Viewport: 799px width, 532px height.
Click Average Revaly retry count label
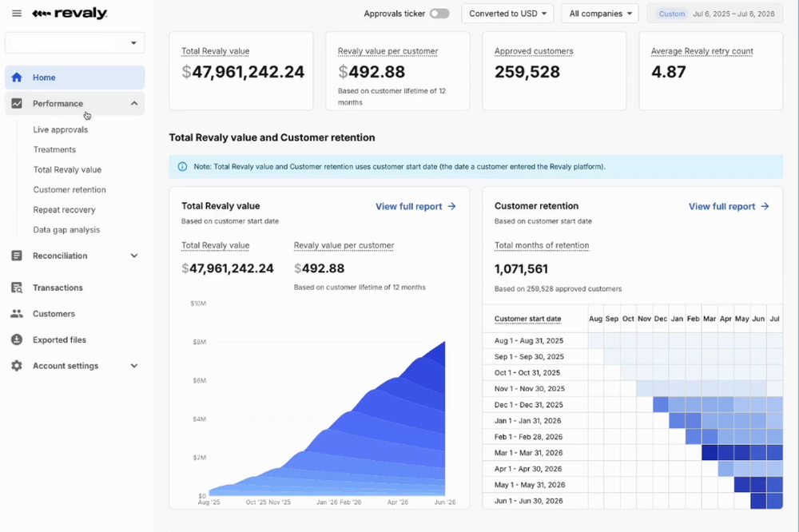click(x=702, y=51)
